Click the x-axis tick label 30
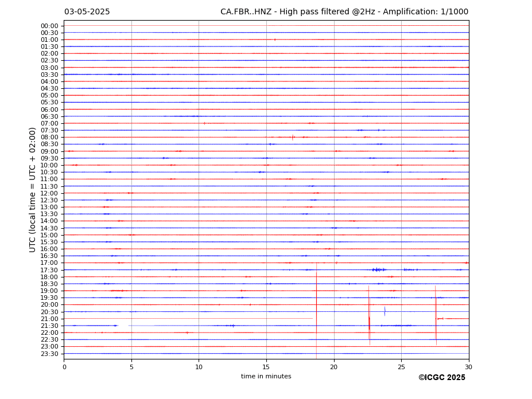The image size is (532, 399). 468,367
